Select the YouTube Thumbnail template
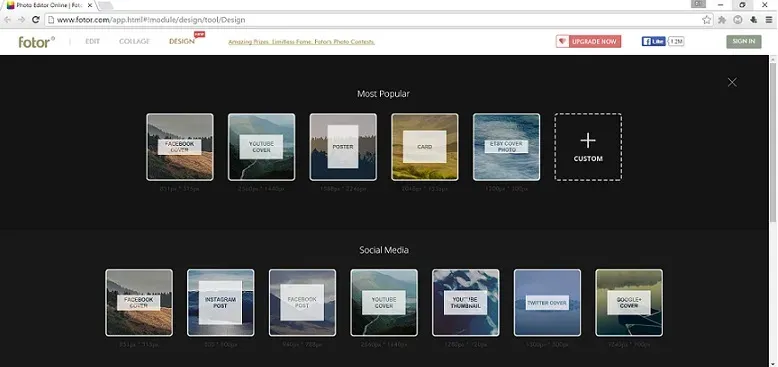The width and height of the screenshot is (778, 367). click(x=465, y=303)
